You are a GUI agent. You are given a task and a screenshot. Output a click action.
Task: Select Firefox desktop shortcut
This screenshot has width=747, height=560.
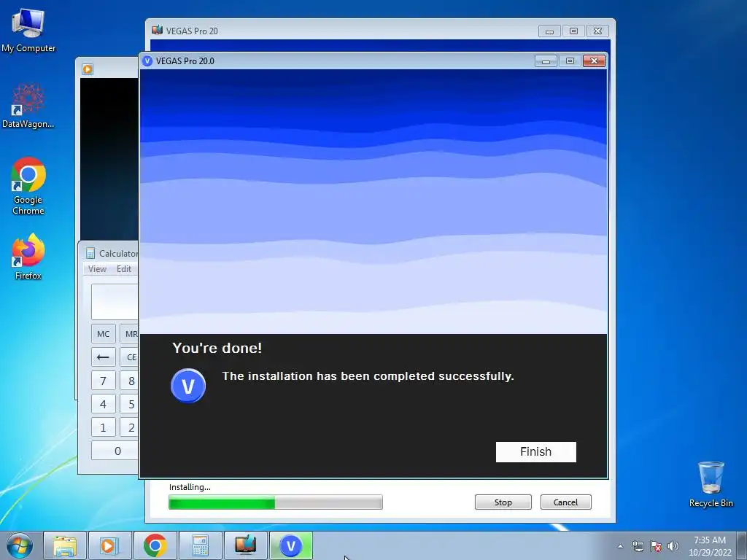[28, 257]
